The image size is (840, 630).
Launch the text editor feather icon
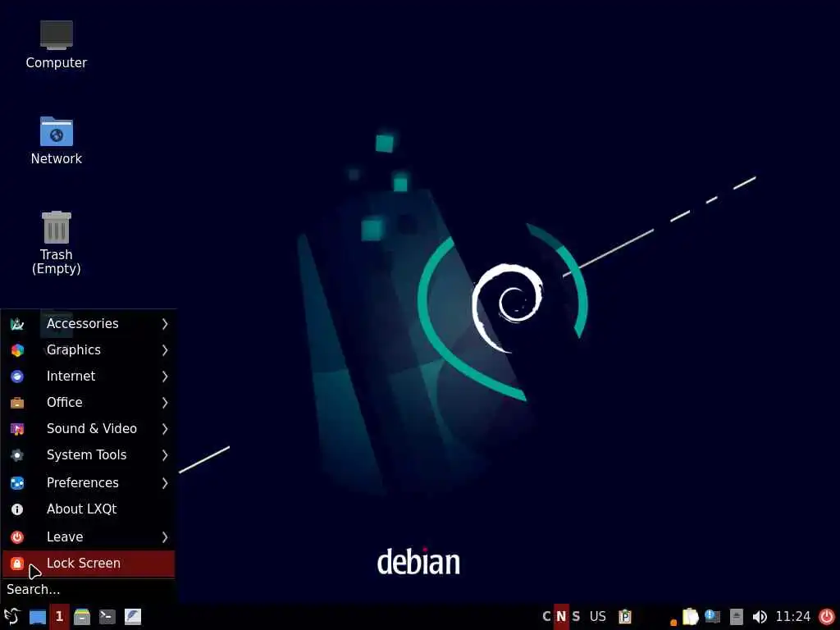pyautogui.click(x=133, y=617)
